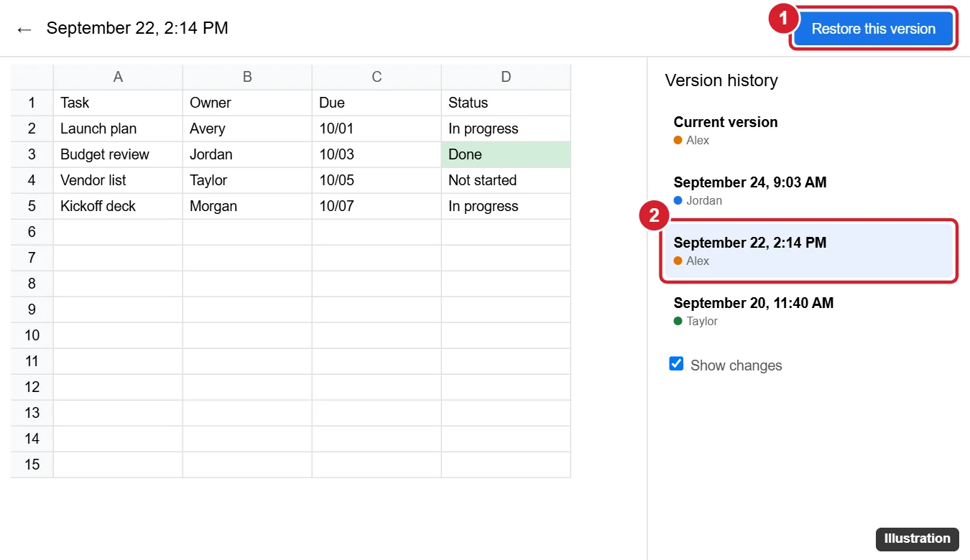The width and height of the screenshot is (970, 560).
Task: Click the back arrow icon
Action: point(24,29)
